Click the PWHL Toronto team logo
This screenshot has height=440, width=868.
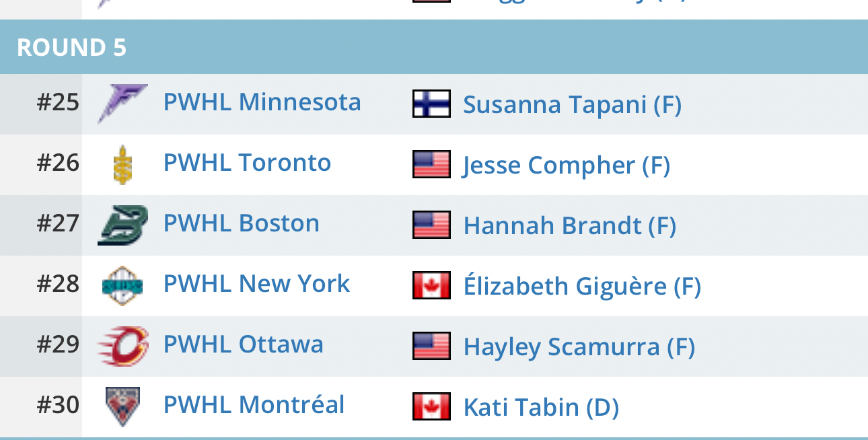[122, 164]
